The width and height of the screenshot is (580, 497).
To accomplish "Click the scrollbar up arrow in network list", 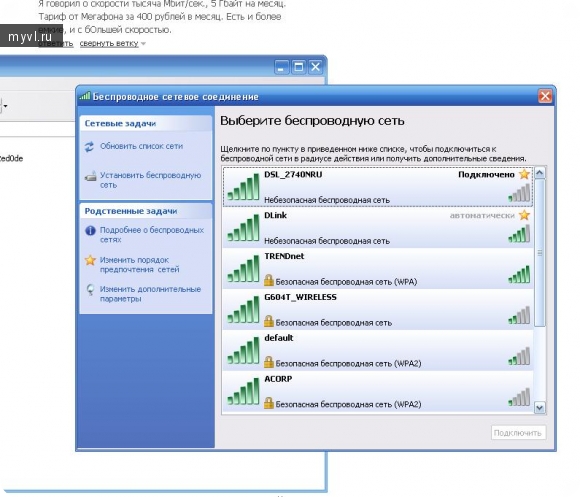I will pyautogui.click(x=540, y=173).
